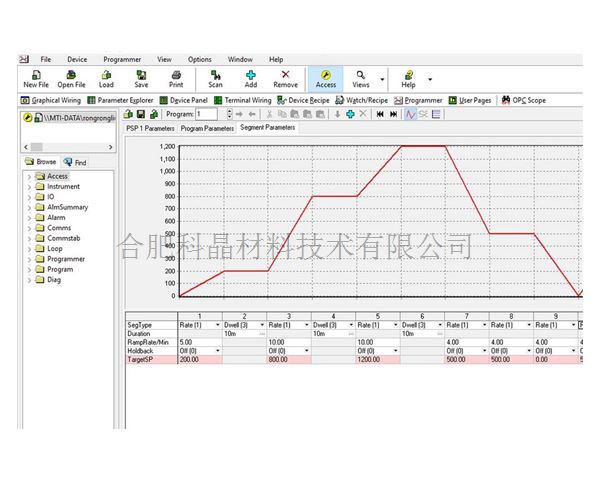
Task: Expand the Programmer folder in tree
Action: point(29,259)
